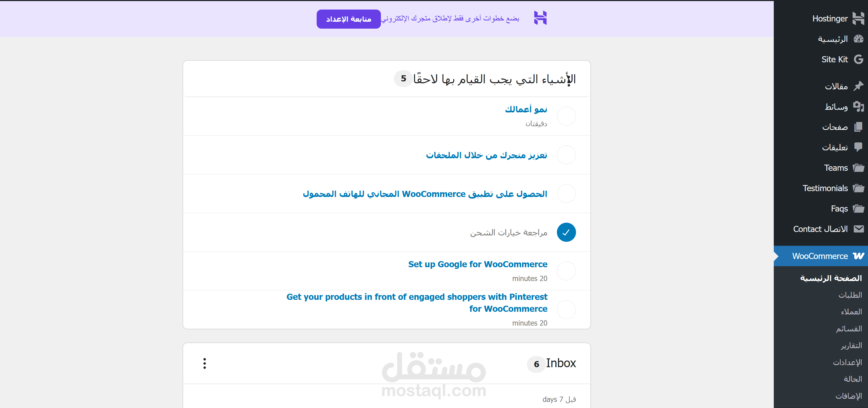
Task: Open the Pinterest for WooCommerce task link
Action: (x=417, y=303)
